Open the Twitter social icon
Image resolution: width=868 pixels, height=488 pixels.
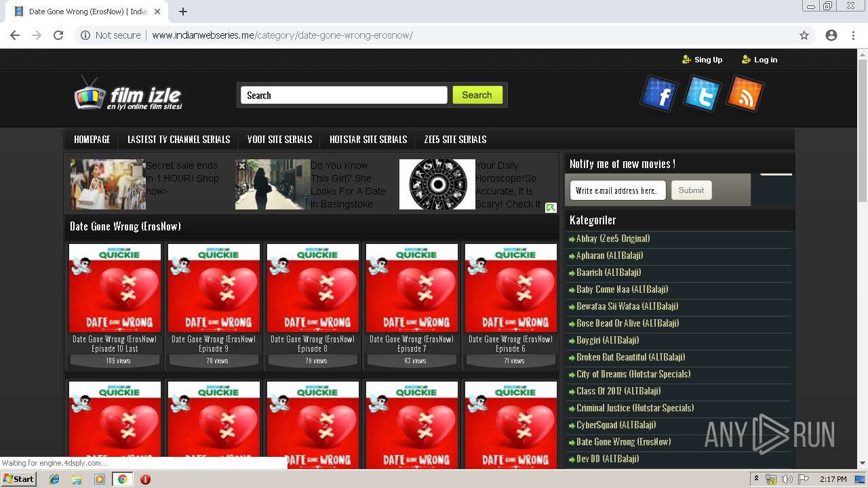[x=702, y=94]
